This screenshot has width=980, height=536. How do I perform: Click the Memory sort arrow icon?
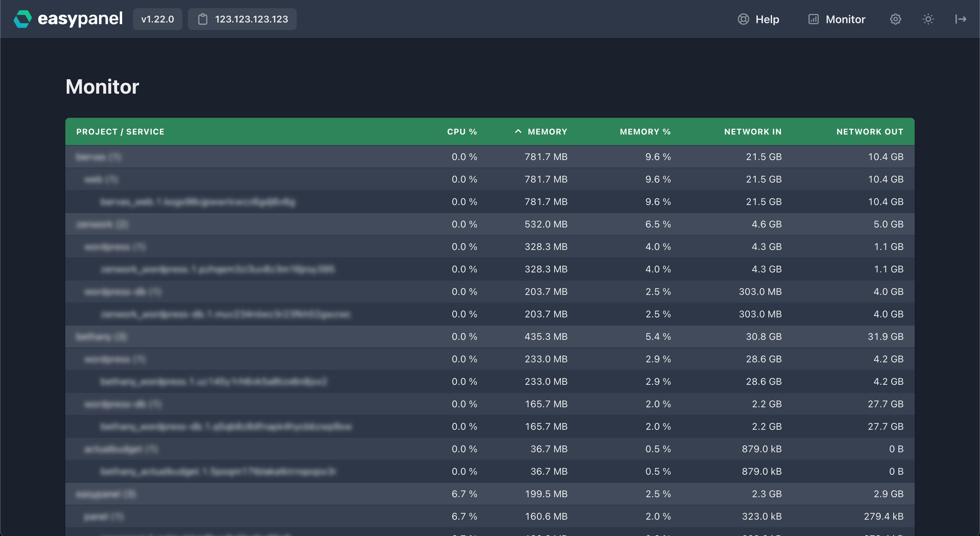pos(518,131)
